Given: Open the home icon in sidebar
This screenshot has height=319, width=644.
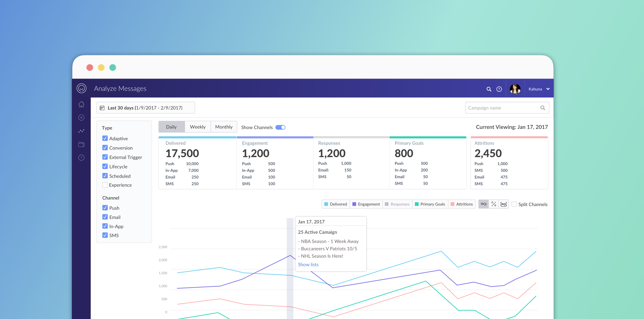Looking at the screenshot, I should click(x=81, y=104).
